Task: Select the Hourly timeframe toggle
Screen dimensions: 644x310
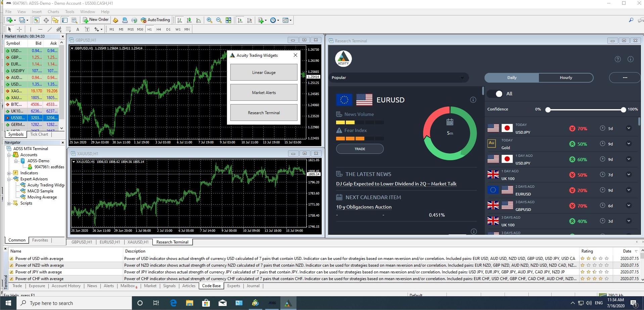Action: (x=566, y=78)
